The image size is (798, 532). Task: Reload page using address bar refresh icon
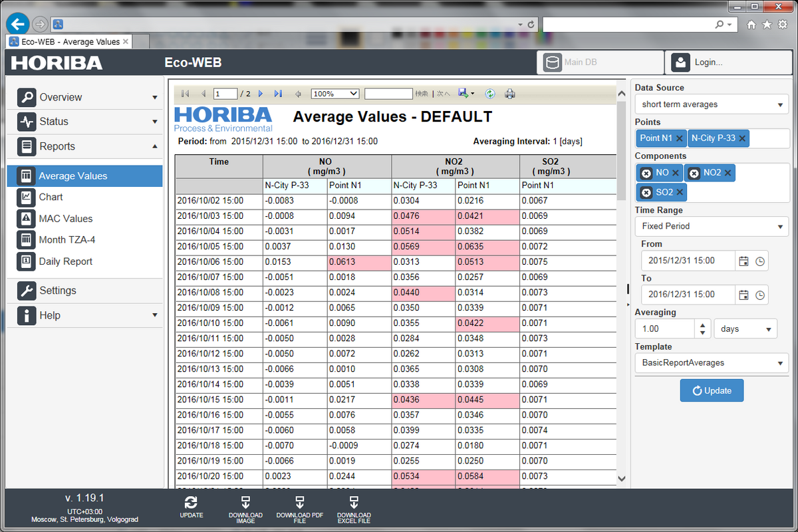531,25
